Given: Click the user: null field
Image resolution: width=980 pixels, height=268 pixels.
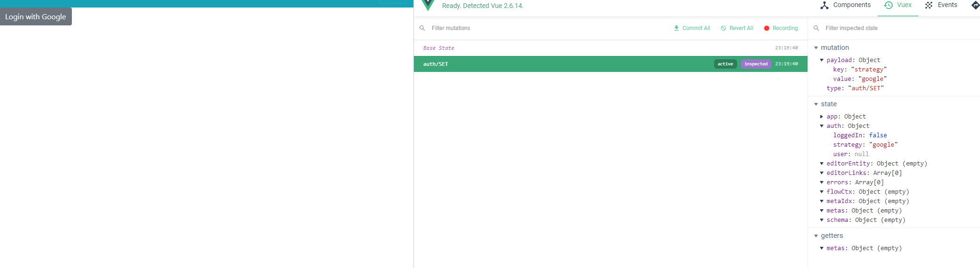Looking at the screenshot, I should point(851,154).
